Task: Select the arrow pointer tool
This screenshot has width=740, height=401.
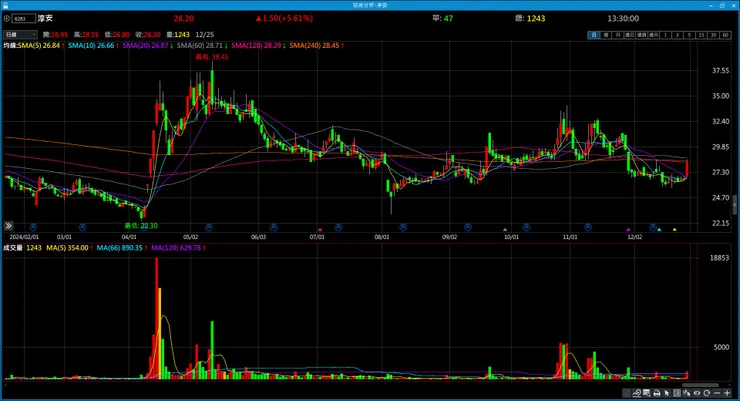Action: click(x=667, y=393)
